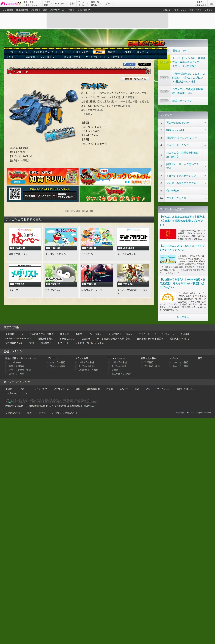Image resolution: width=215 pixels, height=644 pixels.
Task: Open the けさ知っておきたい！NEWS検定 present link
Action: point(183,284)
